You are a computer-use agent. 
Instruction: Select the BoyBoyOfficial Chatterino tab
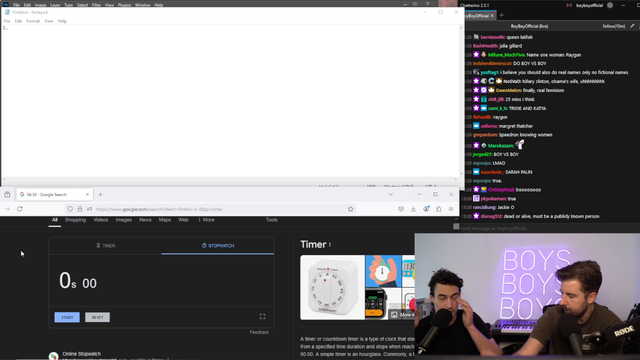tap(476, 16)
